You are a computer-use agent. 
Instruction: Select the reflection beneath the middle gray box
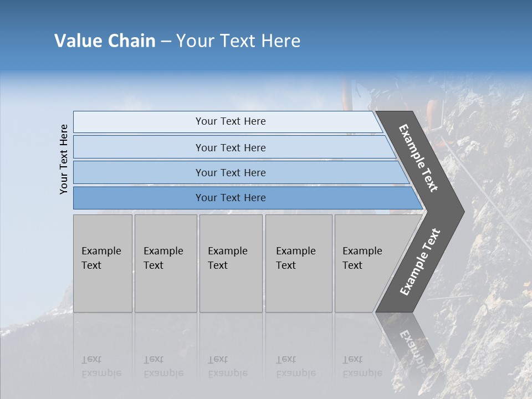click(231, 355)
